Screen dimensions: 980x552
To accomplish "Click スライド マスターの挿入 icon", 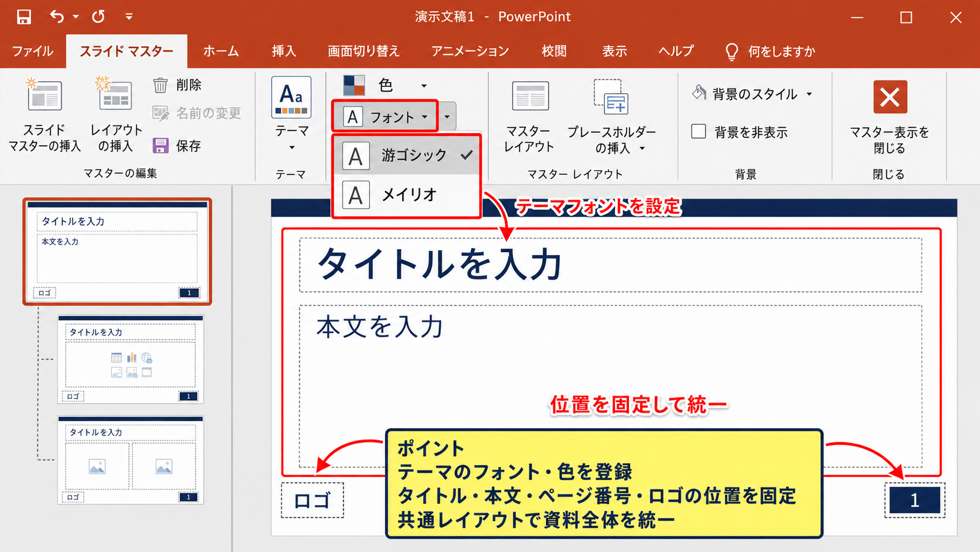I will point(45,95).
